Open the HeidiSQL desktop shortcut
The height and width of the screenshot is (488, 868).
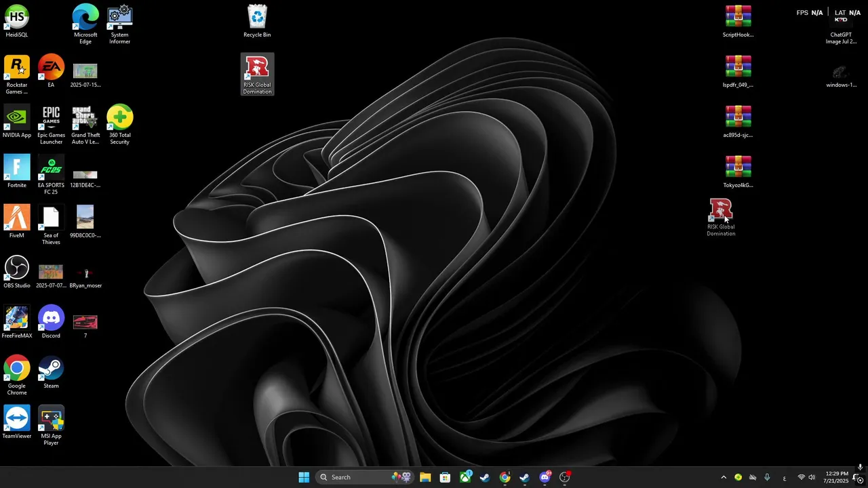[x=17, y=21]
